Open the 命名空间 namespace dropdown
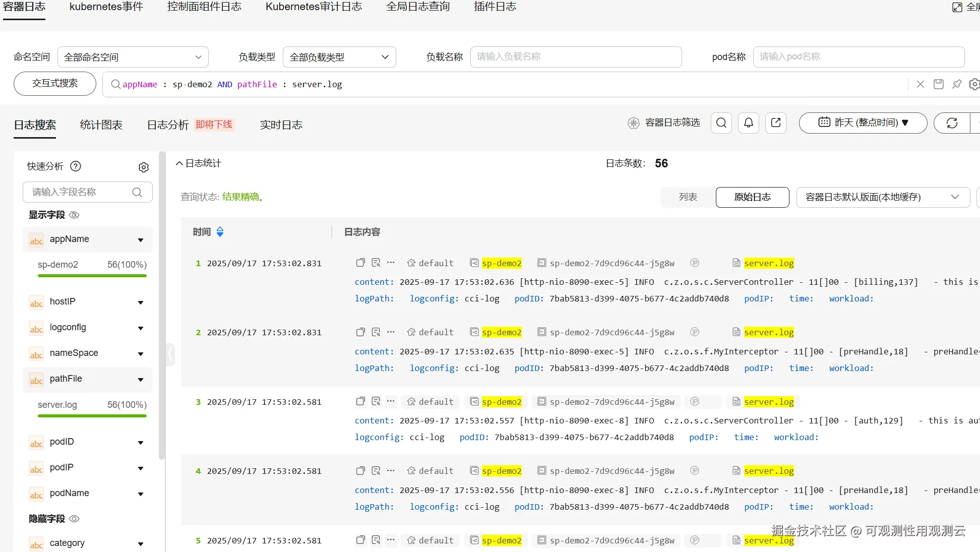Screen dimensions: 980x552 133,57
